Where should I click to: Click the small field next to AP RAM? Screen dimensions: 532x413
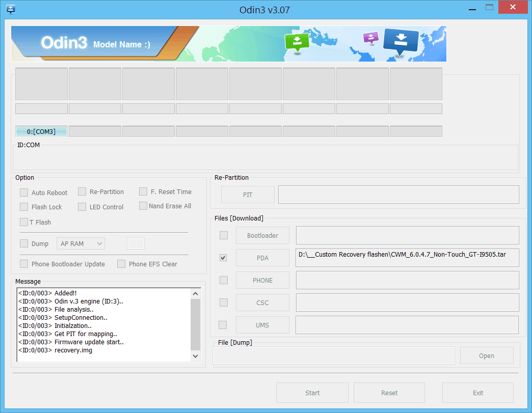pos(136,243)
